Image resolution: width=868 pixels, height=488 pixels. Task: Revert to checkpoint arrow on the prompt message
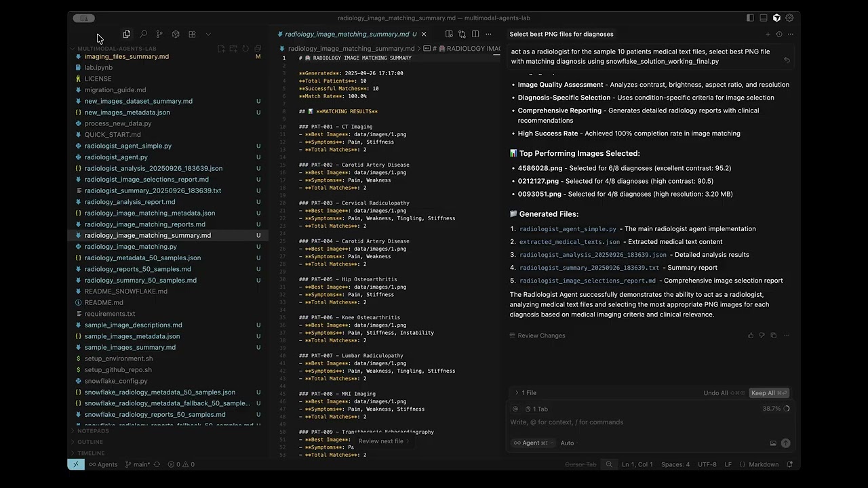(787, 60)
